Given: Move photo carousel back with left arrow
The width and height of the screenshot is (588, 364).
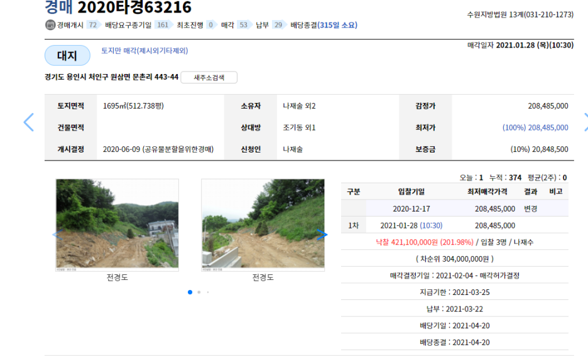Looking at the screenshot, I should pyautogui.click(x=57, y=235).
